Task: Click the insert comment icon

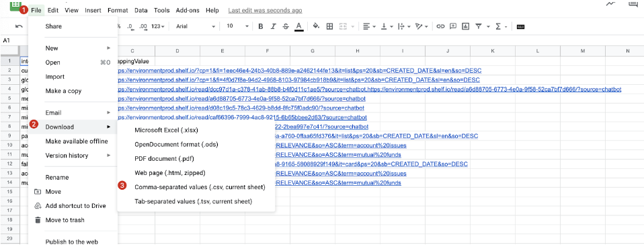Action: coord(453,26)
